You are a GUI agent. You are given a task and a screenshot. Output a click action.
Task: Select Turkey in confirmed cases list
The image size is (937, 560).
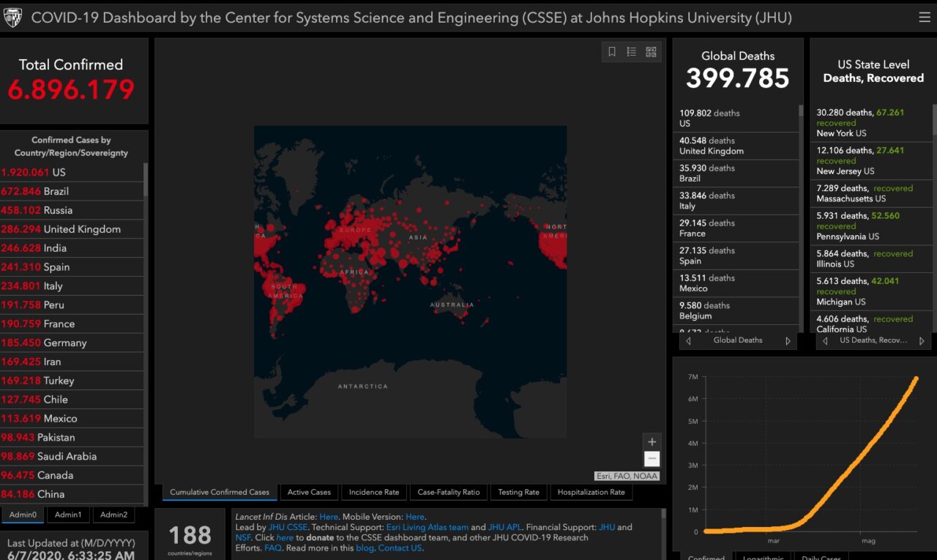point(72,381)
